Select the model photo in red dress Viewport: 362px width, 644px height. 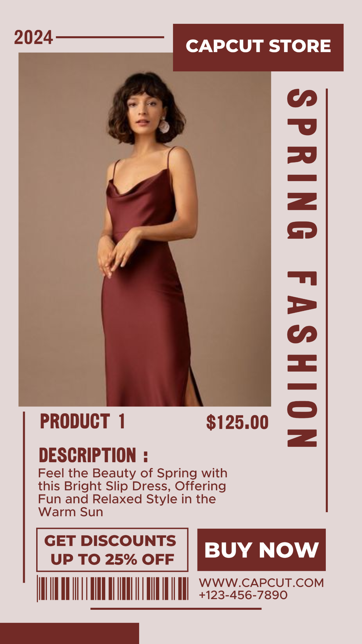[x=144, y=229]
